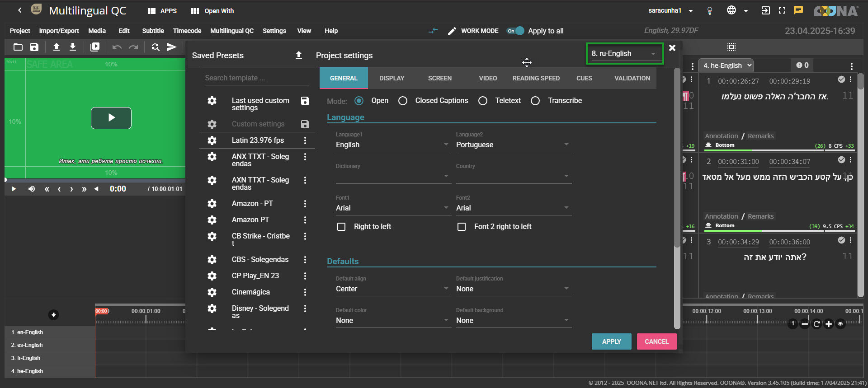Click the APPLY button

(x=611, y=341)
